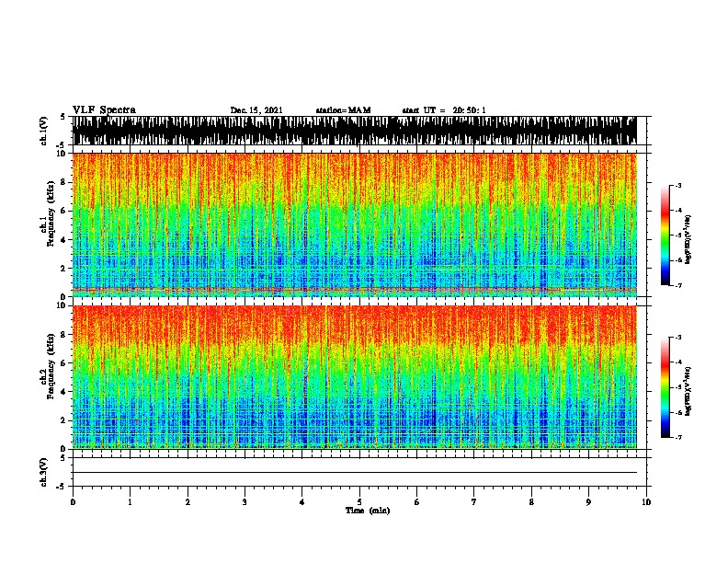Click the ch.1 (V) waveform strip
728x563 pixels.
point(355,131)
